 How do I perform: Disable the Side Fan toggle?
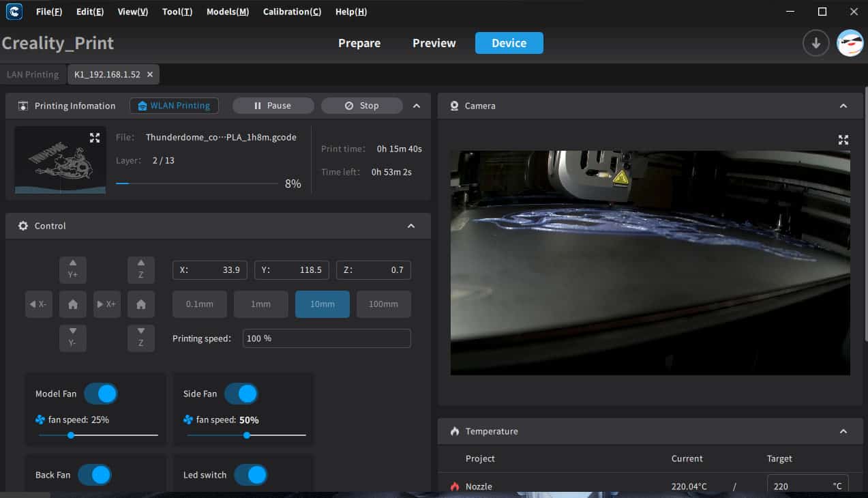(241, 394)
